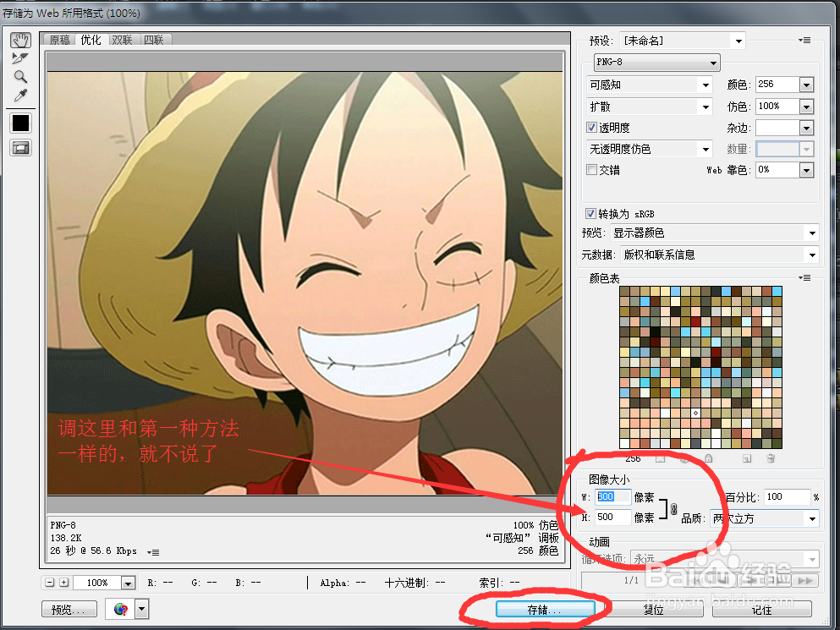Select the Slice Select tool
The height and width of the screenshot is (630, 840).
click(x=20, y=58)
